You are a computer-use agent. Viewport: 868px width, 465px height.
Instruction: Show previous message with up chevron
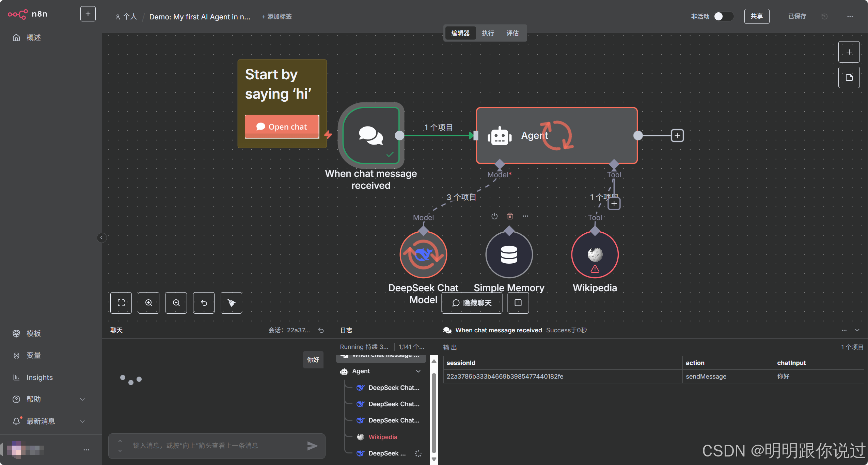[x=120, y=441]
